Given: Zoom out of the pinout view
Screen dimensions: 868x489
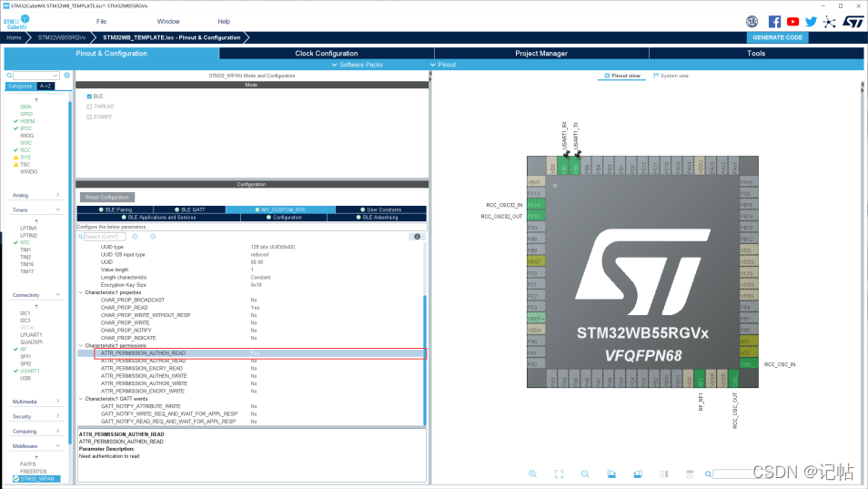Looking at the screenshot, I should (x=585, y=474).
